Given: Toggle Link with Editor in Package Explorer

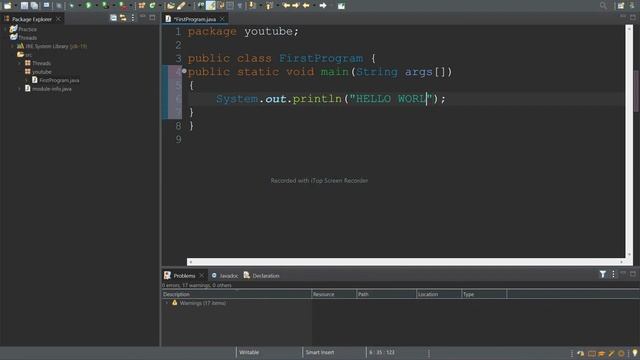Looking at the screenshot, I should (x=123, y=18).
